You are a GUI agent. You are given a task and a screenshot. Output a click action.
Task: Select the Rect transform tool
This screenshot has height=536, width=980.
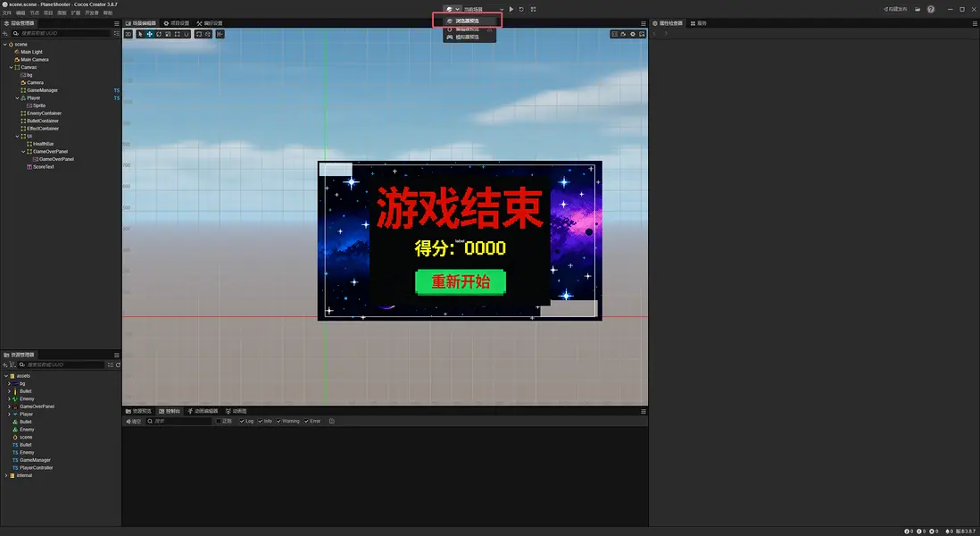click(177, 34)
